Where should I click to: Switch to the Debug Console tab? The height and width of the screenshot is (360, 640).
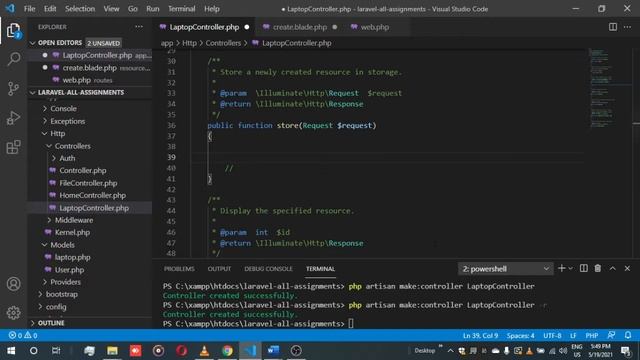coord(268,269)
